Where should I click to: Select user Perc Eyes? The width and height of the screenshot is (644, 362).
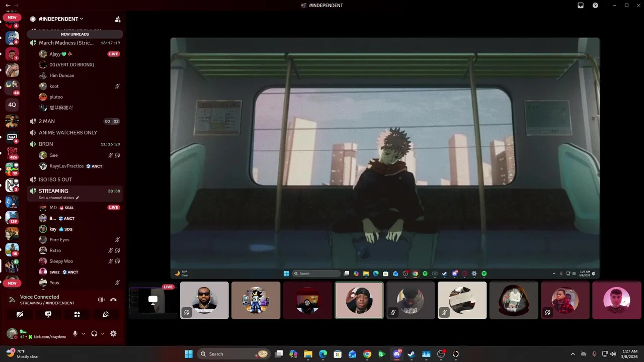59,240
